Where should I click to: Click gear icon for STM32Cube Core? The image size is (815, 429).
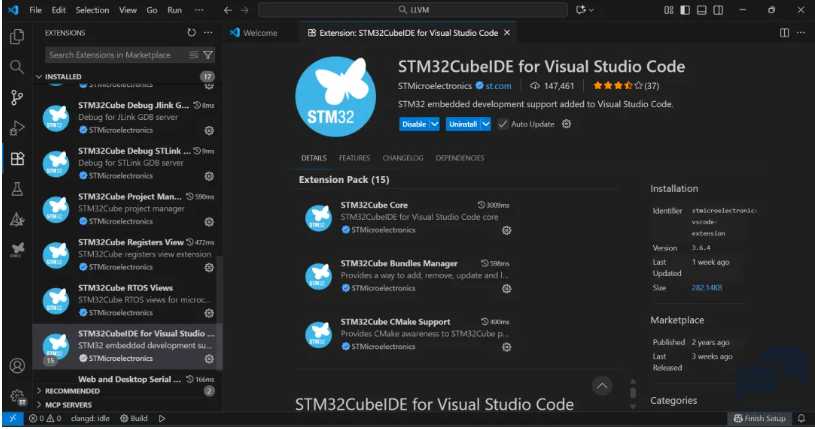coord(507,230)
